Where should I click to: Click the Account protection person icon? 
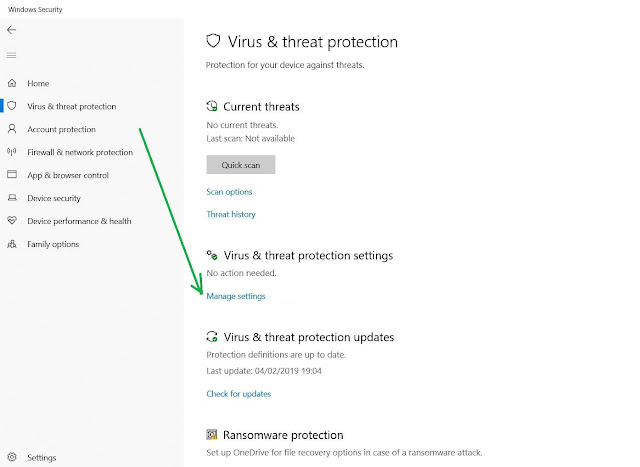click(x=12, y=129)
